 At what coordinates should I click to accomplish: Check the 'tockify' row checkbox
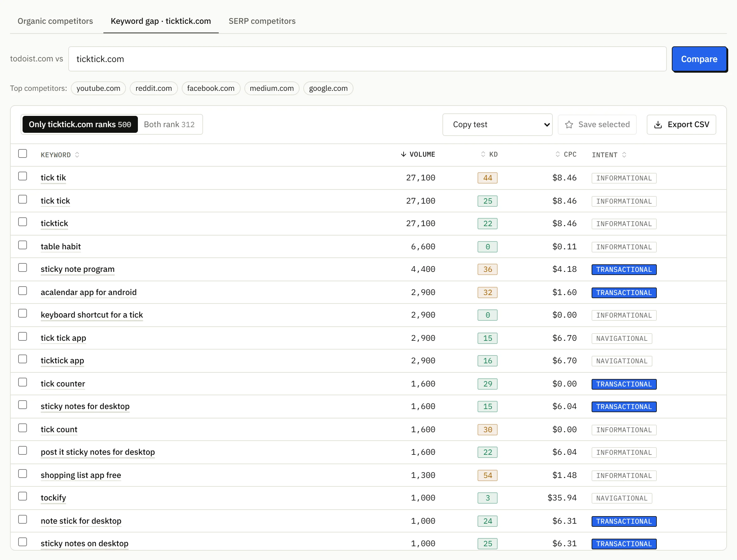coord(23,496)
